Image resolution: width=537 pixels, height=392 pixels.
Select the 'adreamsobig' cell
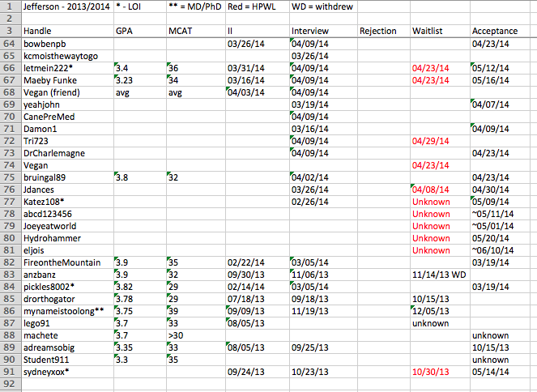[67, 347]
